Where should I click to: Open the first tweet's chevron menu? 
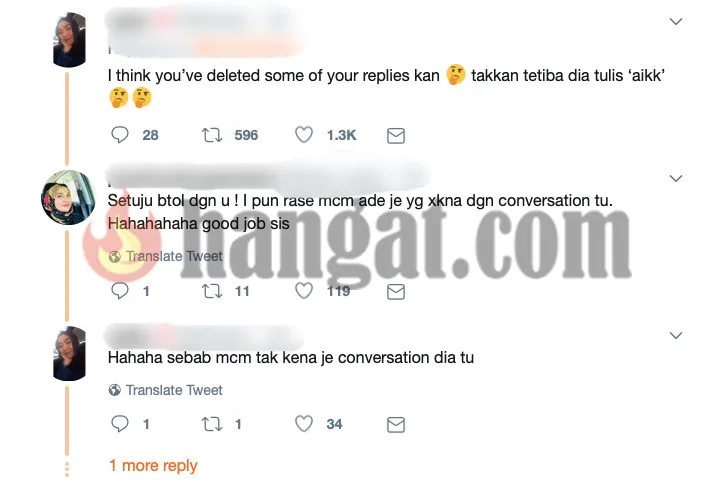(676, 21)
